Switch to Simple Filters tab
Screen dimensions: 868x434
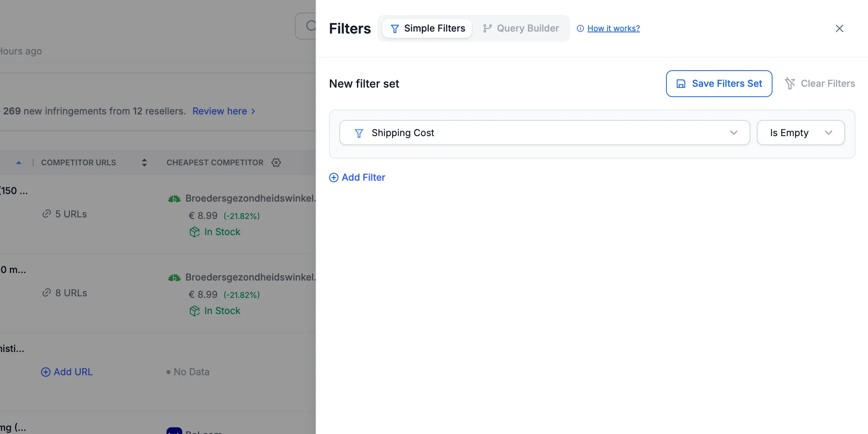[x=427, y=28]
